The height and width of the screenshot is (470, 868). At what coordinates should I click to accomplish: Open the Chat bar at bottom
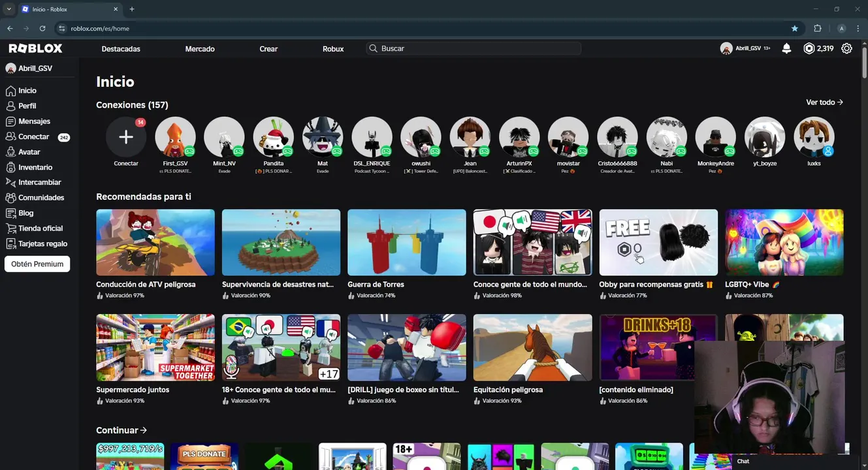click(x=777, y=462)
